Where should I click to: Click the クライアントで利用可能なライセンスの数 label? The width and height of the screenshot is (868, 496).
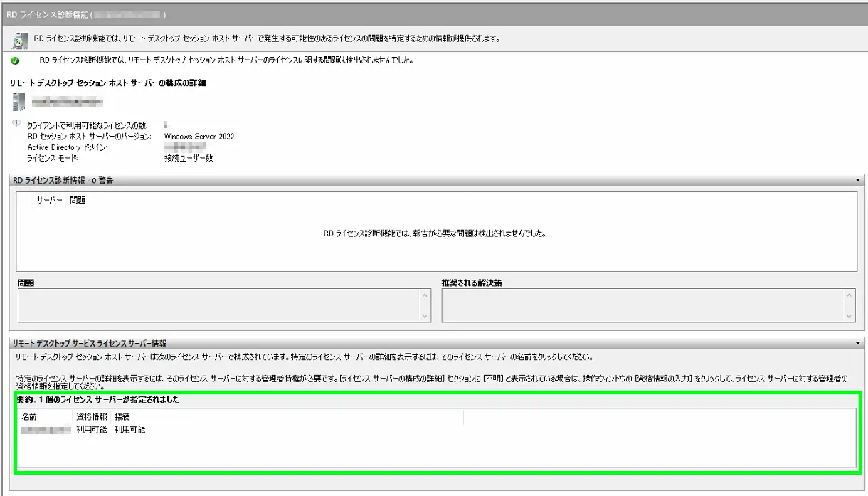click(x=87, y=125)
